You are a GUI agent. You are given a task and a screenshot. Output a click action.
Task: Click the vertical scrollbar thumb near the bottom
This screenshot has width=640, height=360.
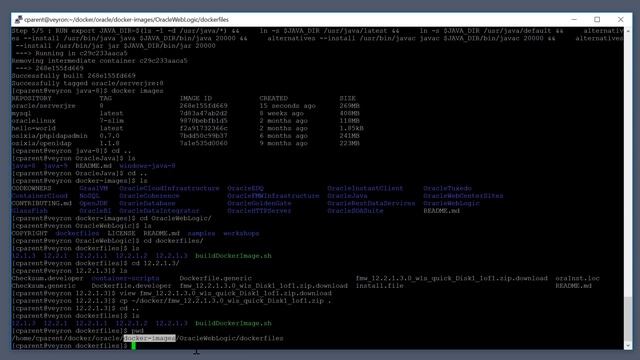[x=628, y=319]
